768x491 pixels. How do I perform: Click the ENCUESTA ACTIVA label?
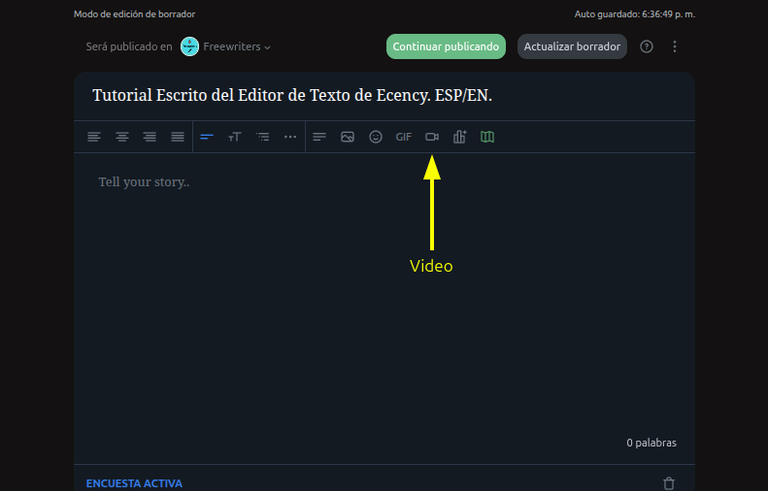tap(134, 484)
